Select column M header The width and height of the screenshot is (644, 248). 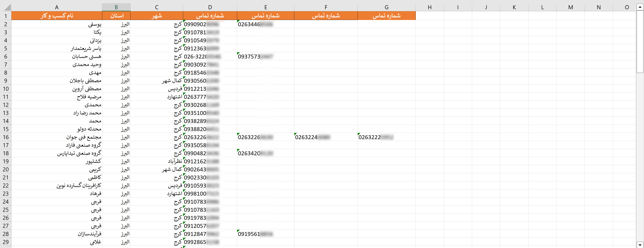click(571, 7)
